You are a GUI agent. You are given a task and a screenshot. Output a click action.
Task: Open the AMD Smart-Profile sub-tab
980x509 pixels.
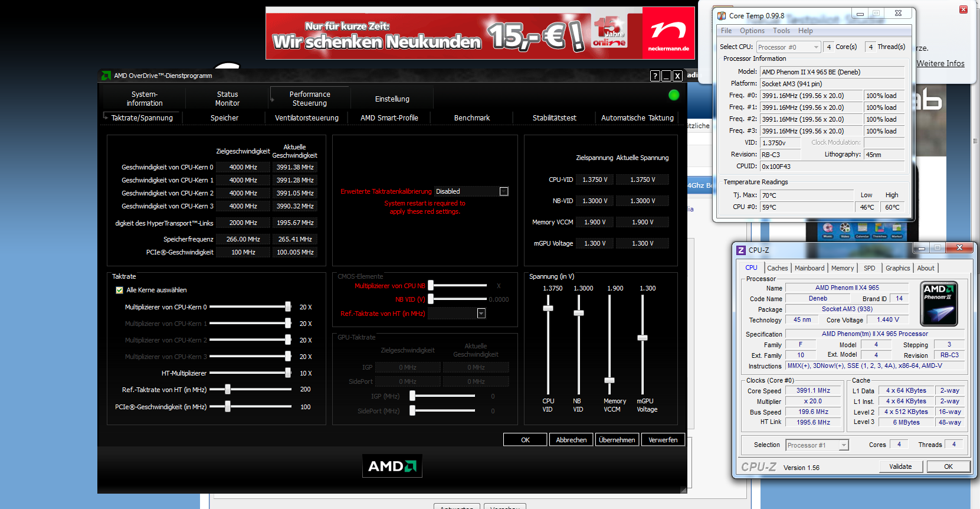coord(389,118)
